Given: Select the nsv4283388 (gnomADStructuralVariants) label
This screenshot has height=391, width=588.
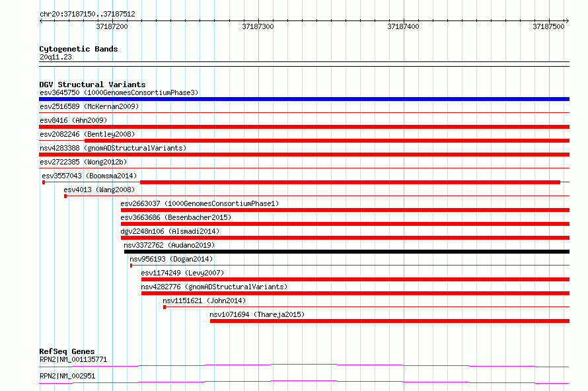Looking at the screenshot, I should coord(113,148).
